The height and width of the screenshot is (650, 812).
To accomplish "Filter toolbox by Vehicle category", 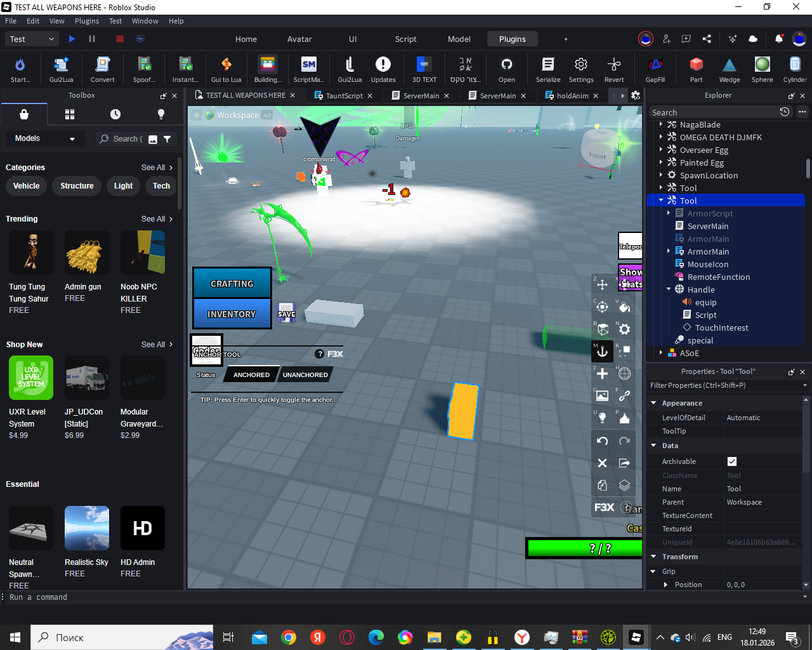I will pyautogui.click(x=27, y=186).
